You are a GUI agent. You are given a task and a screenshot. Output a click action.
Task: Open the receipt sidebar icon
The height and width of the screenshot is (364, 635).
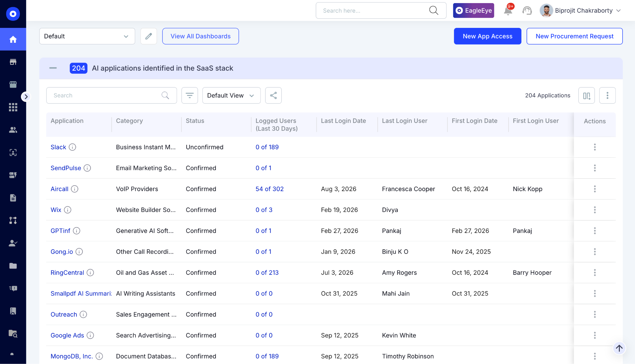click(x=13, y=311)
